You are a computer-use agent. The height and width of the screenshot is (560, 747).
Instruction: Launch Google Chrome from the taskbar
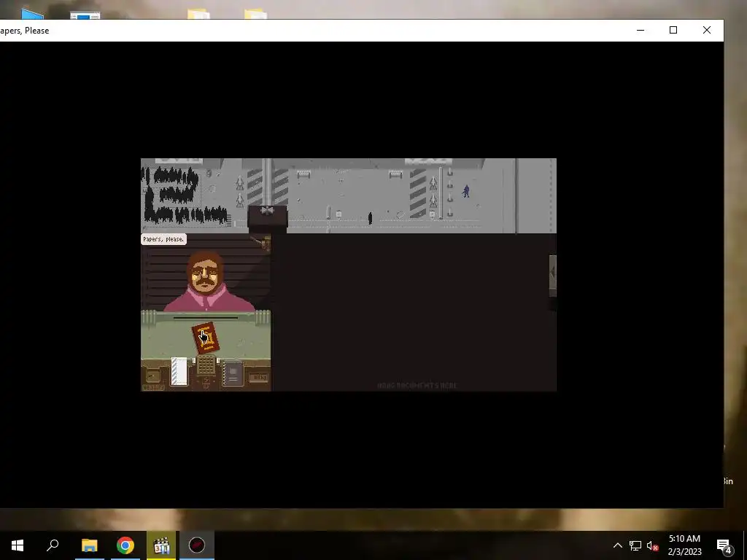pyautogui.click(x=125, y=545)
